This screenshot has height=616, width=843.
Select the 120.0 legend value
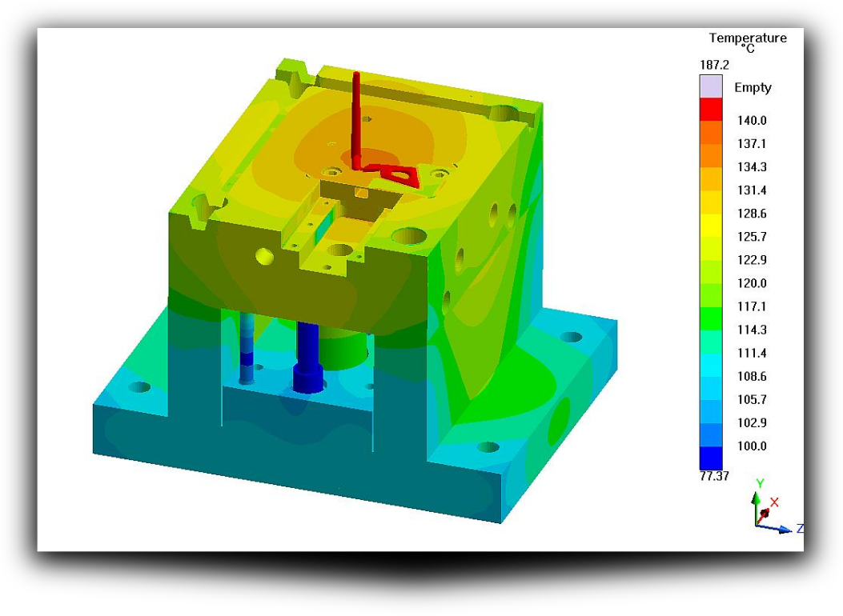pos(752,283)
